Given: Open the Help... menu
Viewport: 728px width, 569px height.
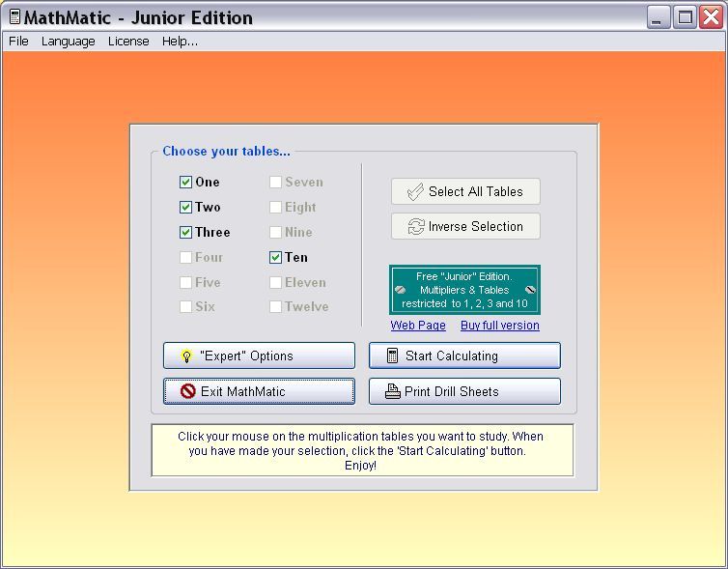Looking at the screenshot, I should 181,42.
